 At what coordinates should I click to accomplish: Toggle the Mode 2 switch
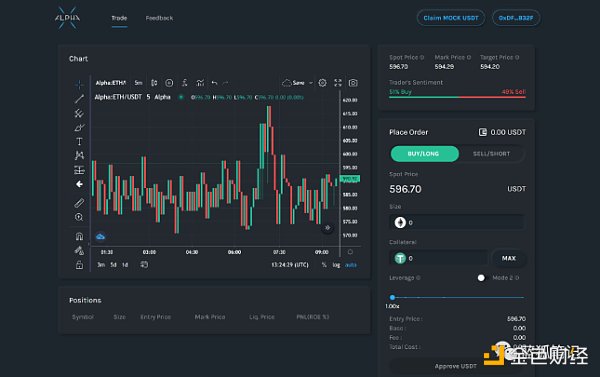point(482,278)
